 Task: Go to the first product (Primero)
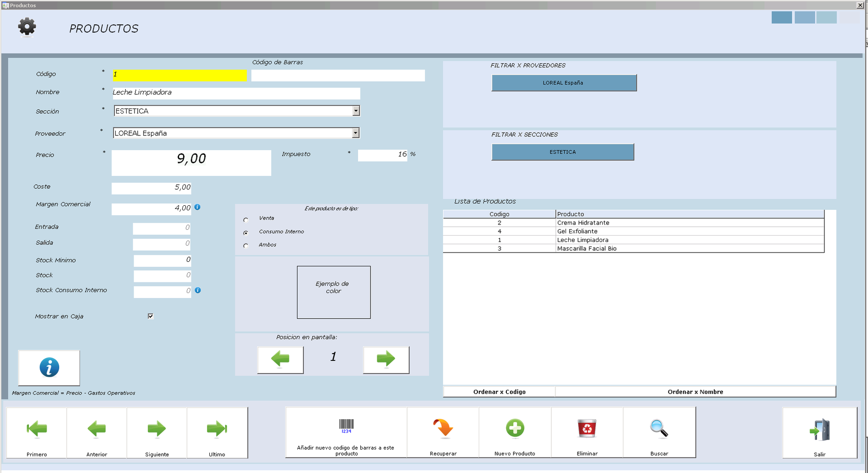(x=37, y=432)
